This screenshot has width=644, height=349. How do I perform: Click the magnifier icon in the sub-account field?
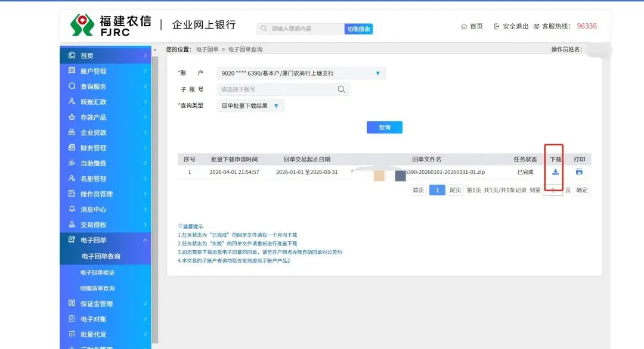tap(341, 89)
